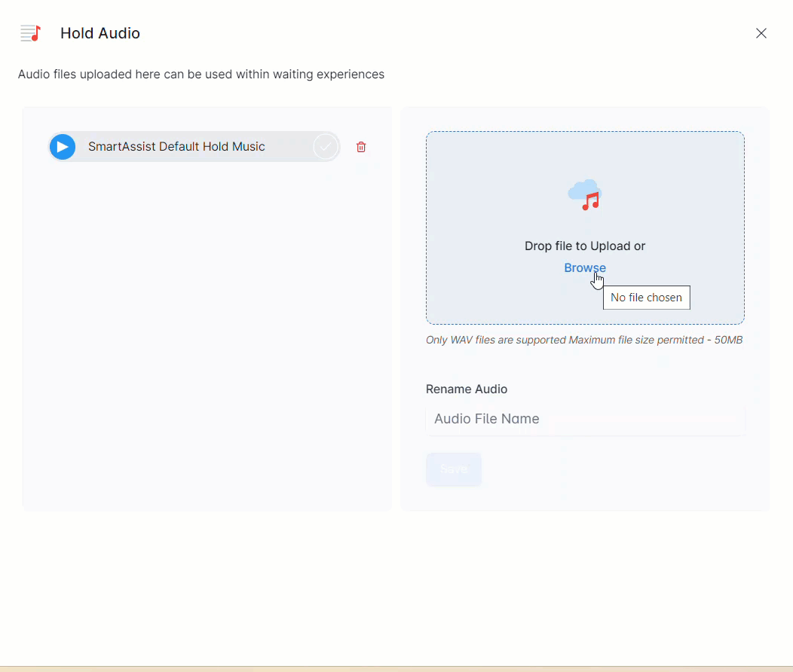Image resolution: width=793 pixels, height=672 pixels.
Task: Click the Rename Audio label
Action: pos(466,389)
